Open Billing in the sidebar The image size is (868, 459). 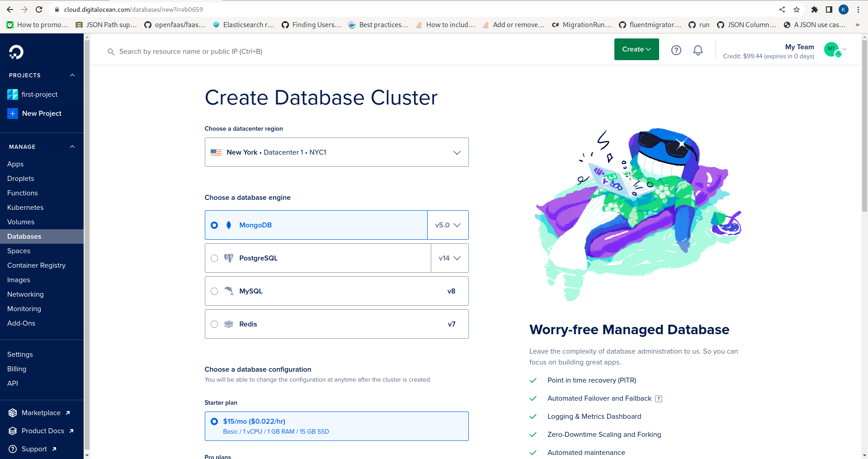click(17, 369)
